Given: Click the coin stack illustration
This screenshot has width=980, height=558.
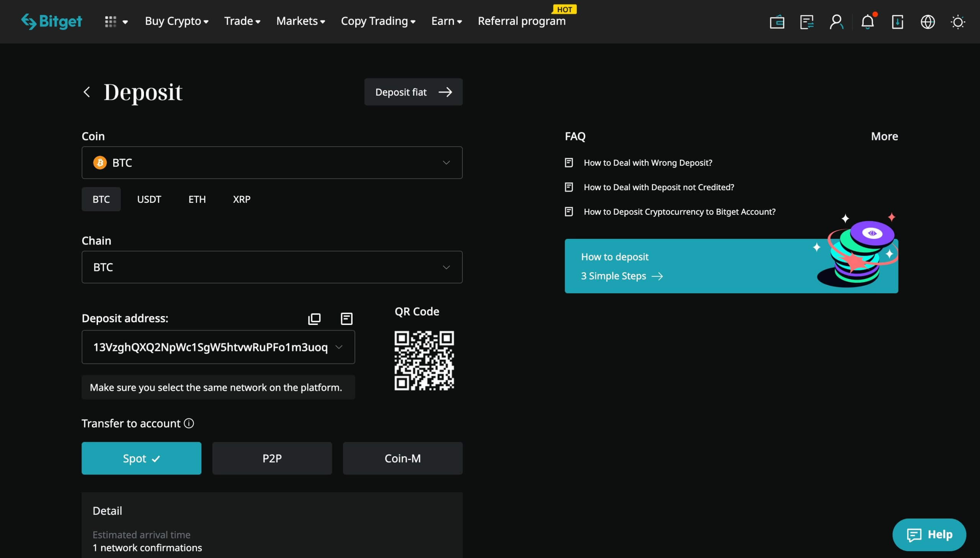Looking at the screenshot, I should [857, 251].
